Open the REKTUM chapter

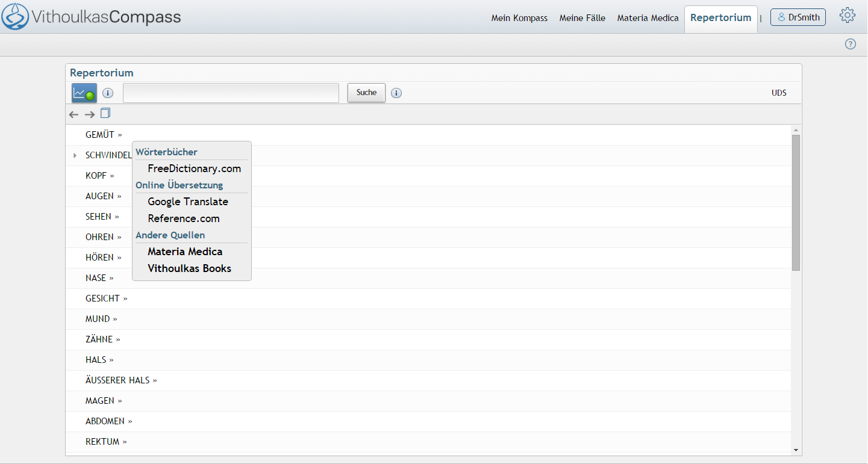click(106, 442)
